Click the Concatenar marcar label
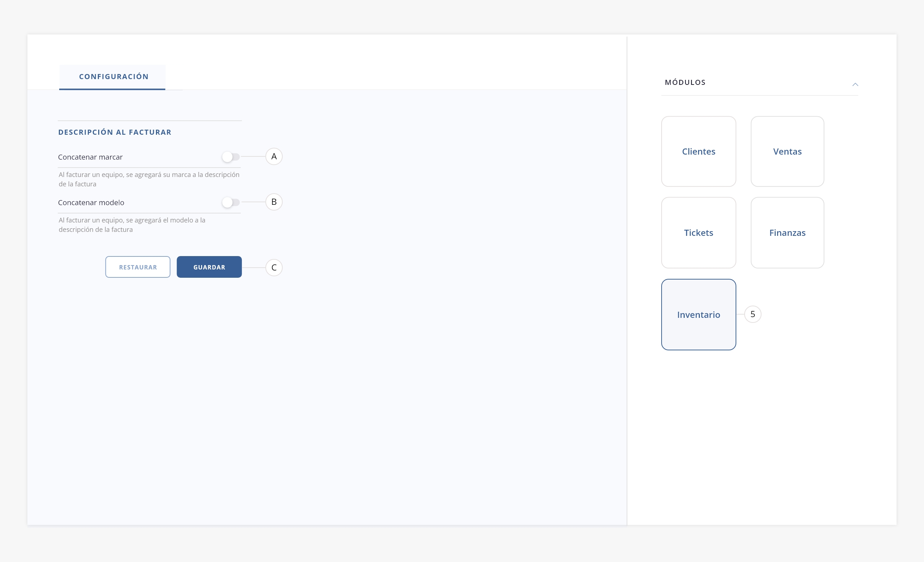The image size is (924, 562). point(90,157)
